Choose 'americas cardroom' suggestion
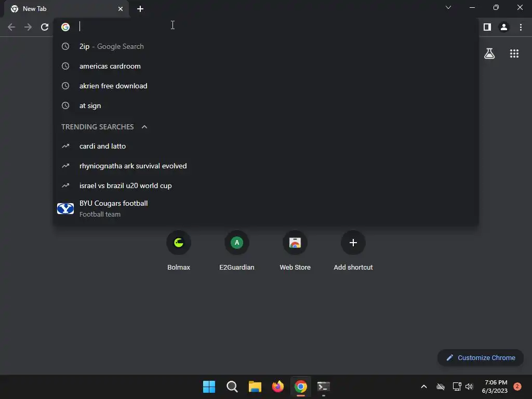The height and width of the screenshot is (399, 532). click(266, 66)
